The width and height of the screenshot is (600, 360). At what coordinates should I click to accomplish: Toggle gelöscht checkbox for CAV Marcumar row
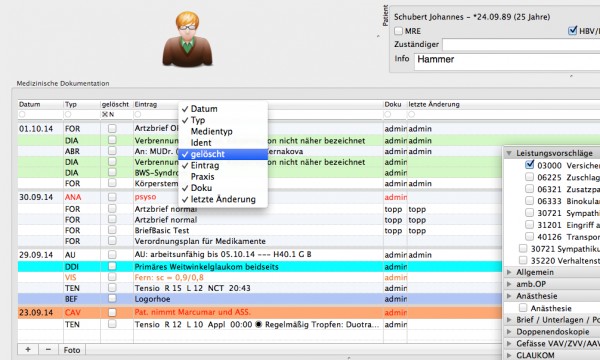112,313
